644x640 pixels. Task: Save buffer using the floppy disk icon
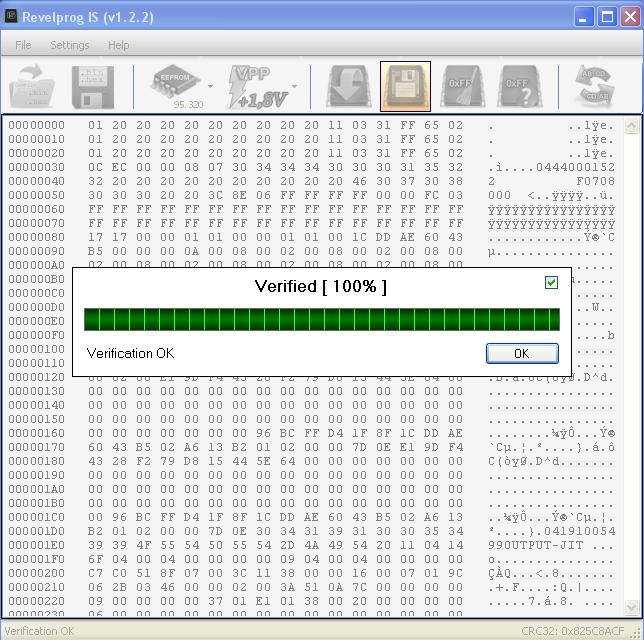[x=93, y=87]
